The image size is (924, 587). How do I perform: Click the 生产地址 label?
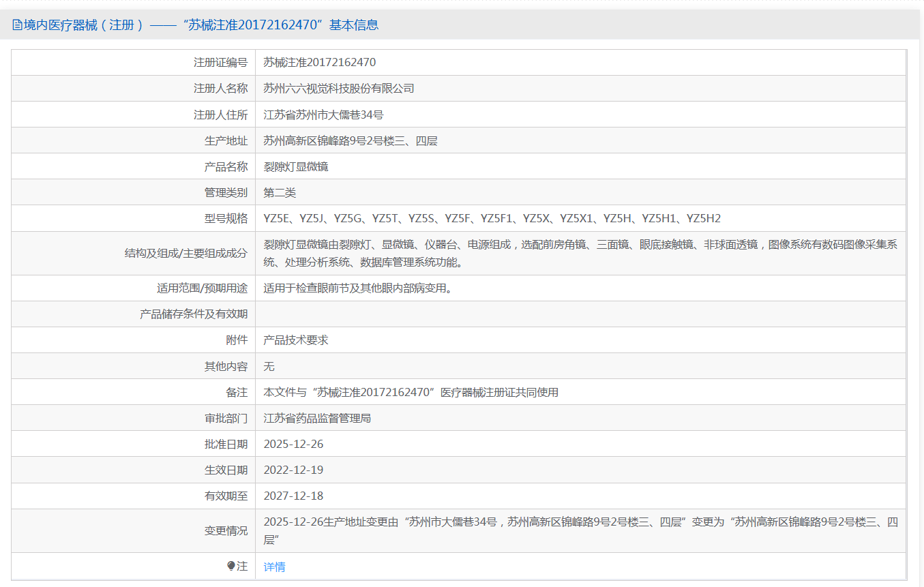226,140
